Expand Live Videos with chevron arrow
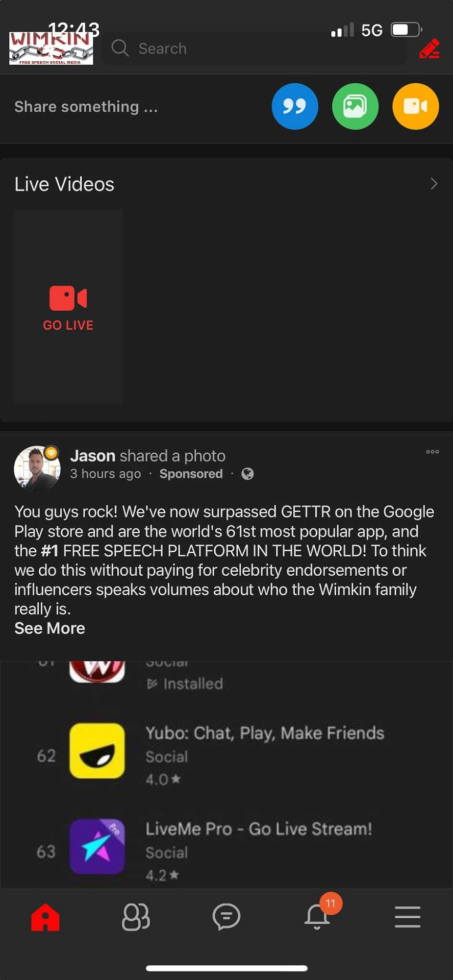 [433, 184]
